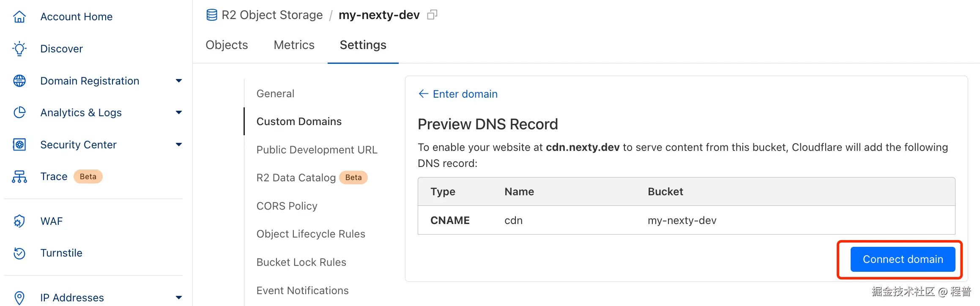Click the Analytics & Logs pie chart icon
The height and width of the screenshot is (306, 980).
coord(19,112)
